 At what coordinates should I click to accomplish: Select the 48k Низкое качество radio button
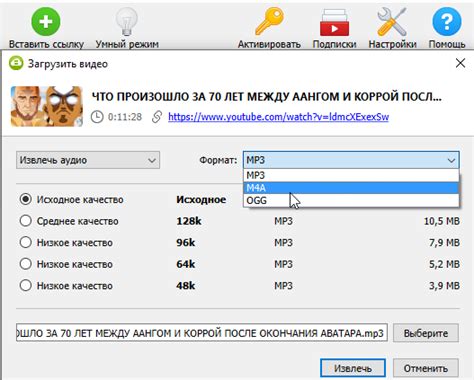click(26, 285)
